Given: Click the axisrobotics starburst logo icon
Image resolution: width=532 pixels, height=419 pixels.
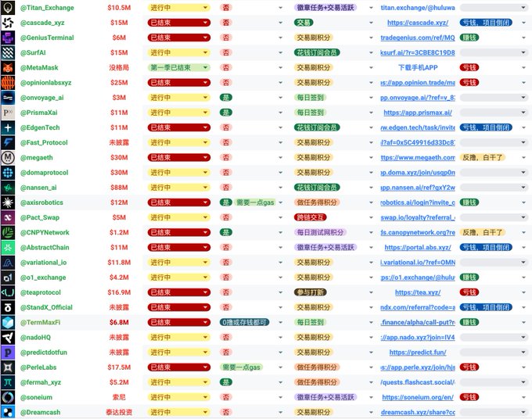Looking at the screenshot, I should coord(8,202).
